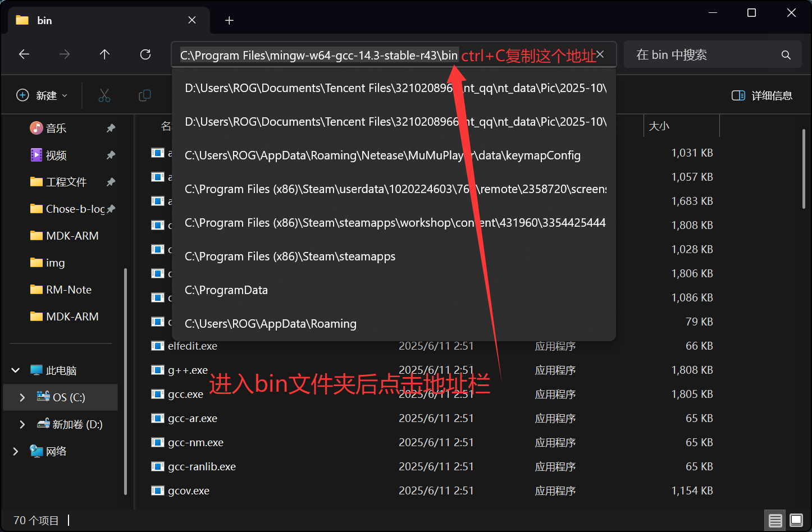Image resolution: width=812 pixels, height=532 pixels.
Task: Click the Cut scissors icon
Action: point(104,95)
